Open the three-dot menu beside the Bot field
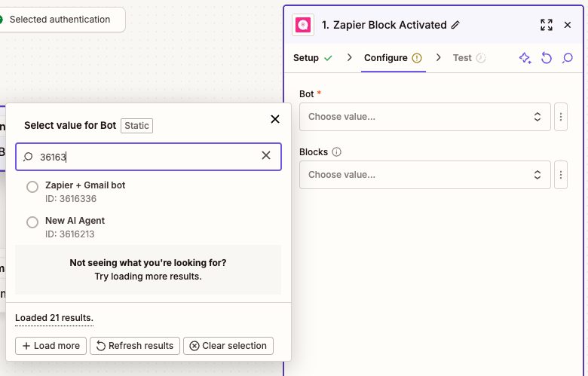Screen dimensions: 588x376 point(560,117)
